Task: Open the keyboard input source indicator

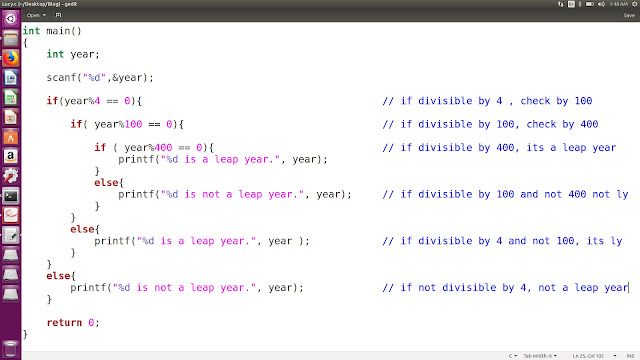Action: click(x=571, y=4)
